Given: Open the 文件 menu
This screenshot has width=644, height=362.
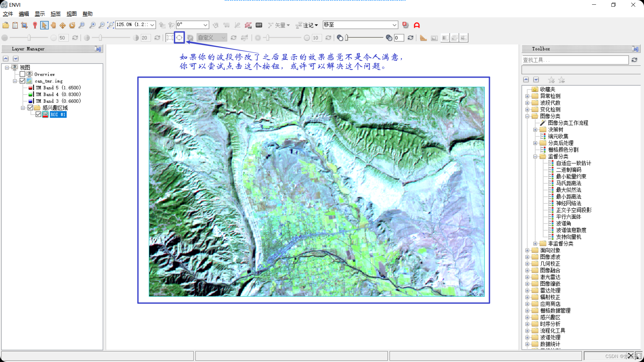Looking at the screenshot, I should pos(8,14).
